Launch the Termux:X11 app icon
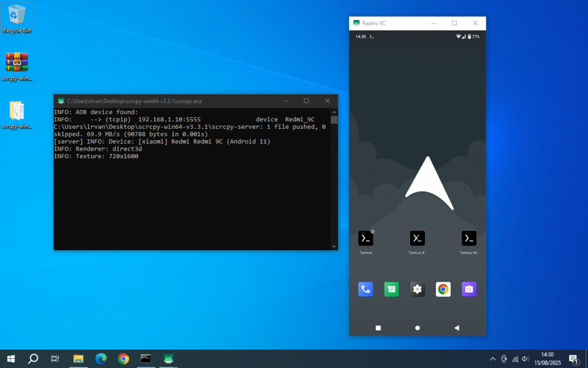Screen dimensions: 588x368 [x=417, y=239]
